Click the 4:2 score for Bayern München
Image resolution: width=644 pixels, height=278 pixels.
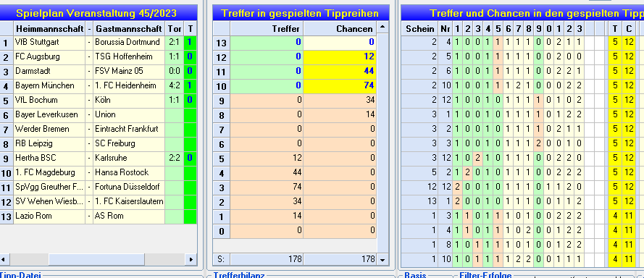click(x=175, y=85)
